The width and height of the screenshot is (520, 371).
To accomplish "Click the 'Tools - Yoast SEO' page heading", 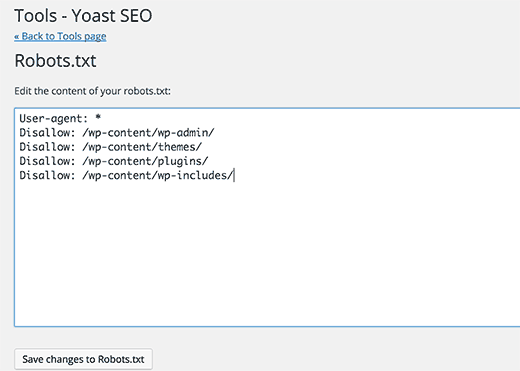I will pyautogui.click(x=83, y=16).
